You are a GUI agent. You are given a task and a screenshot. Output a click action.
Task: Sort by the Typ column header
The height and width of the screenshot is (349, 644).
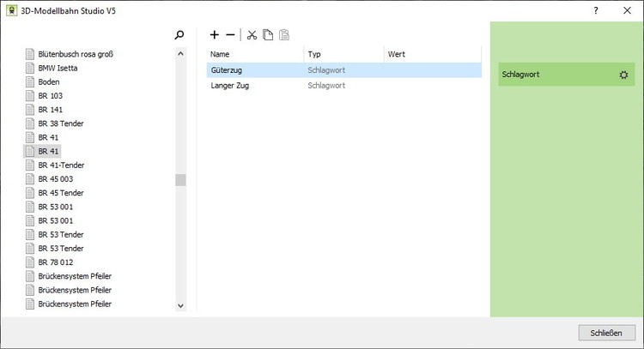(343, 54)
